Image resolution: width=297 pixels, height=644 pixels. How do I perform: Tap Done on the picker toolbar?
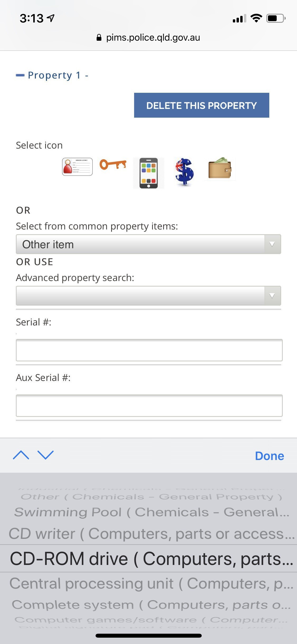[x=269, y=456]
